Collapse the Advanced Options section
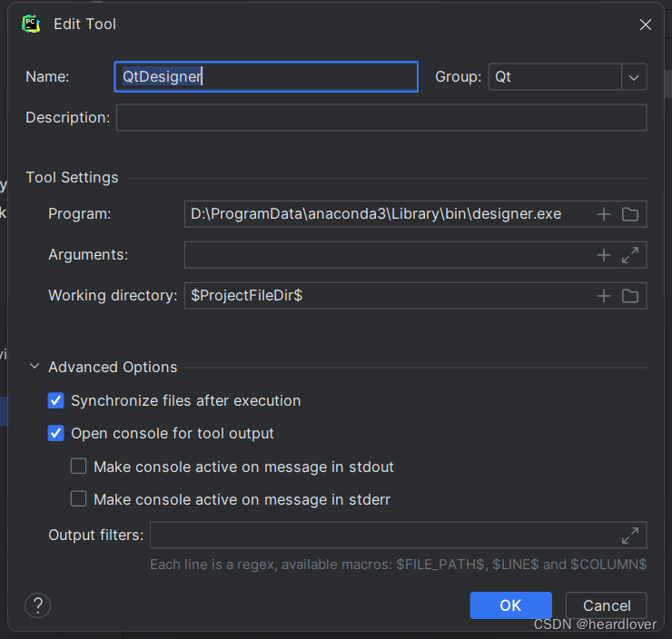 35,367
